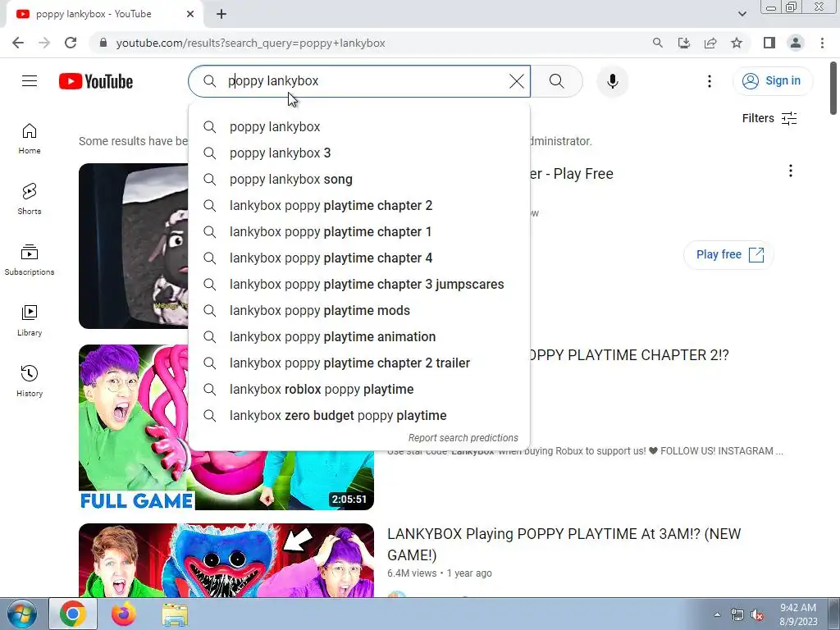Open Library in the sidebar

[30, 321]
